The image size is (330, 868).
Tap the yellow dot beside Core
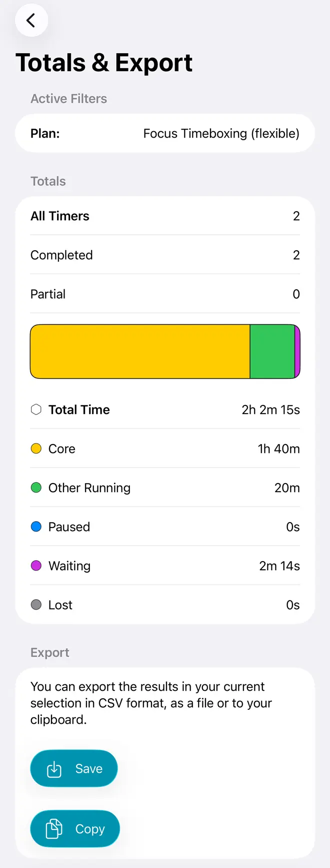(x=35, y=449)
